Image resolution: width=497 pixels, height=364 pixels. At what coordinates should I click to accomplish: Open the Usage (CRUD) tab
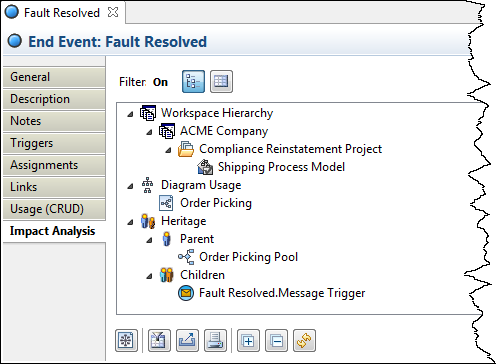[x=54, y=209]
